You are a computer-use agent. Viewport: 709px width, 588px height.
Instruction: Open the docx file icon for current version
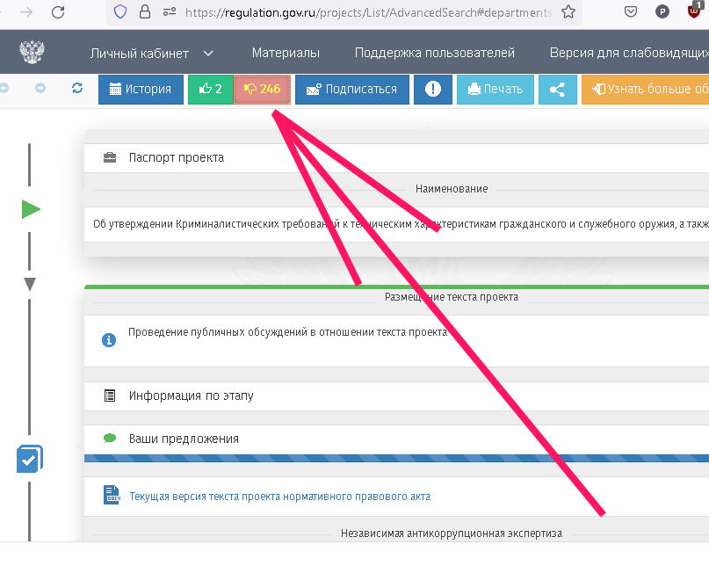111,496
